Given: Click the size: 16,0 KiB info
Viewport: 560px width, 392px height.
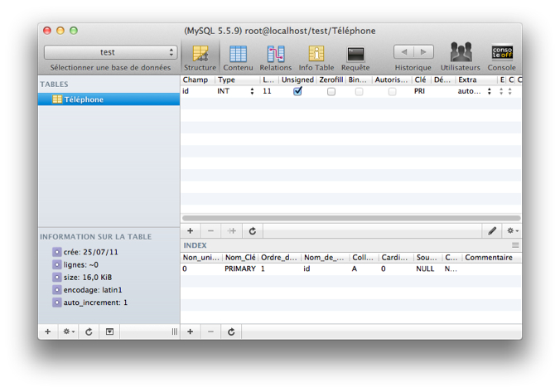Looking at the screenshot, I should (88, 278).
